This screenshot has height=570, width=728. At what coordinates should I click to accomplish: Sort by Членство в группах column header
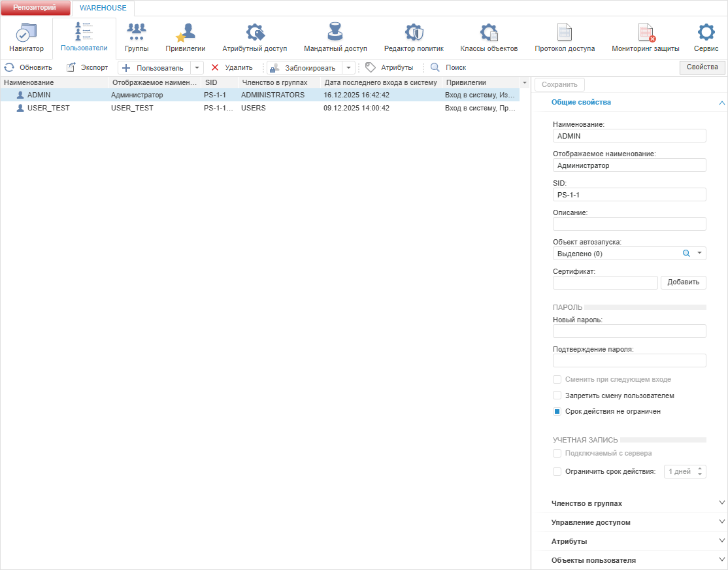tap(280, 83)
